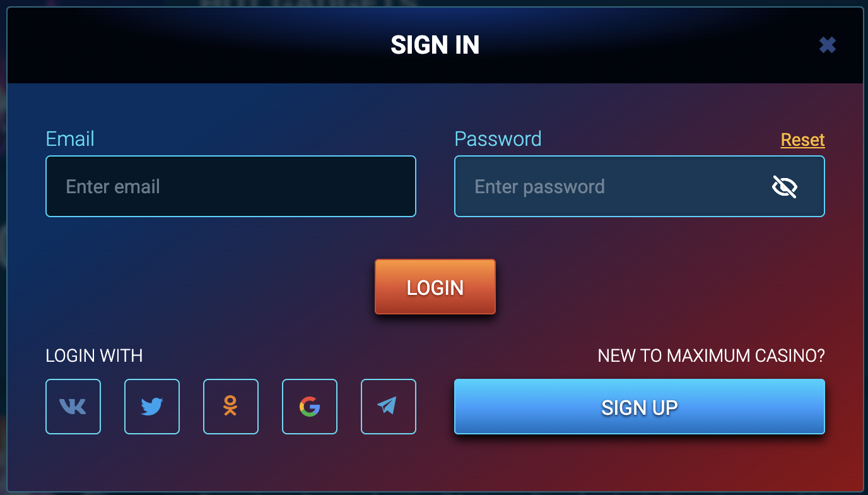The height and width of the screenshot is (495, 868).
Task: Click the blue SIGN UP button
Action: 640,407
